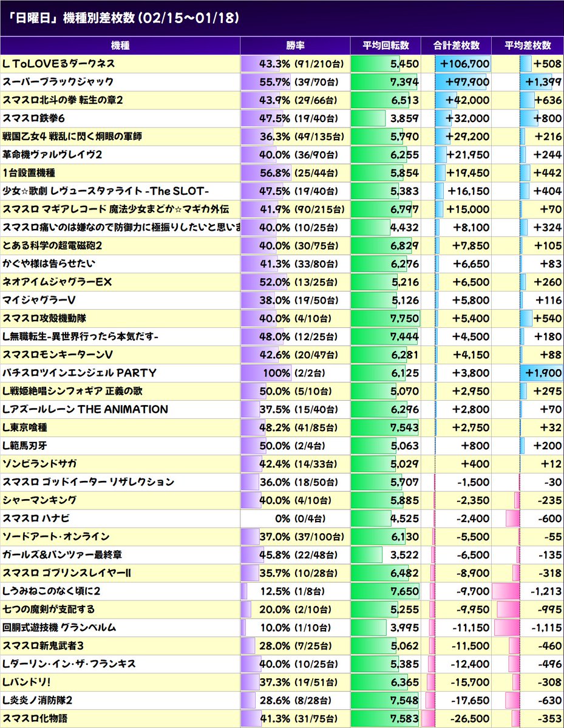Click the 合計差枚数 column header
This screenshot has height=728, width=564.
tap(457, 46)
